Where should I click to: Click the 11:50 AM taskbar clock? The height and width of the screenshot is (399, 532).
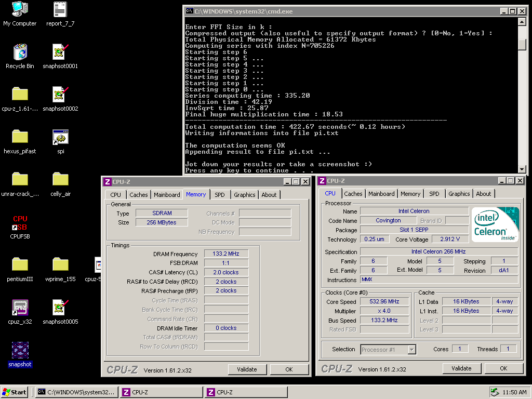click(x=514, y=392)
